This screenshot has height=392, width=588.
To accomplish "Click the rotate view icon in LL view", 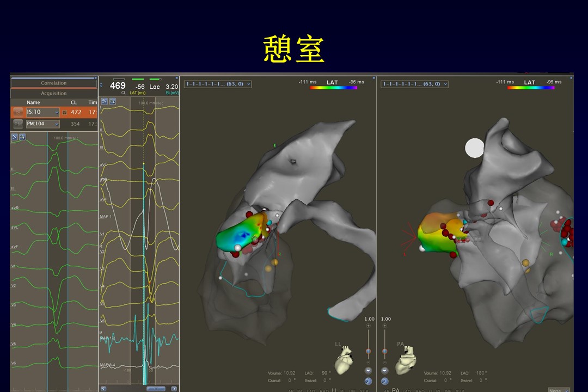I will tap(368, 381).
